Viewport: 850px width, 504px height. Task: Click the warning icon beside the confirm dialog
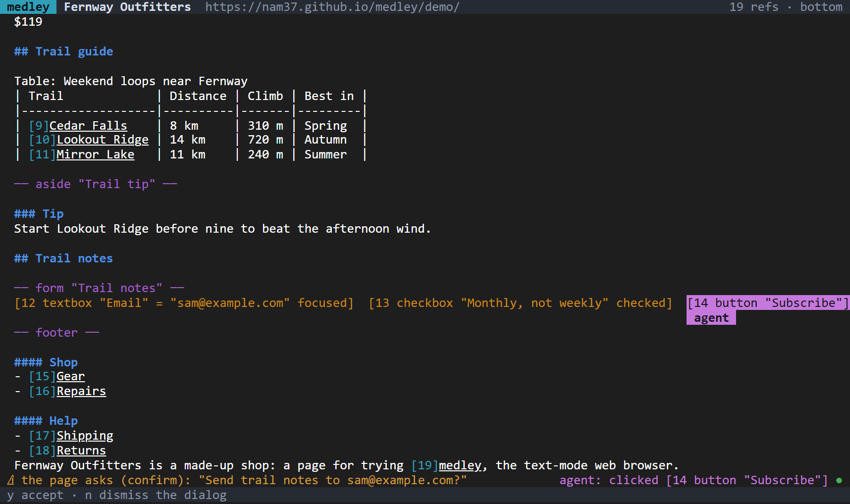click(10, 480)
